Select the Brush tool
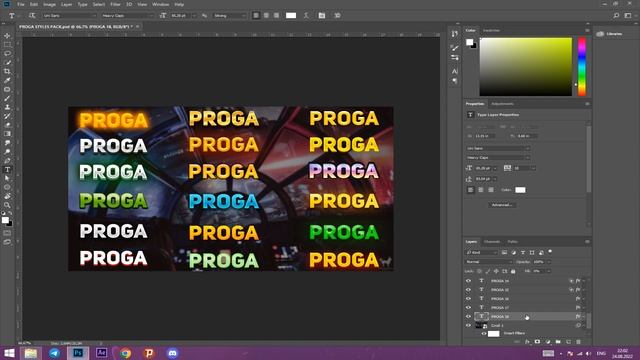Viewport: 640px width, 360px height. pyautogui.click(x=7, y=98)
